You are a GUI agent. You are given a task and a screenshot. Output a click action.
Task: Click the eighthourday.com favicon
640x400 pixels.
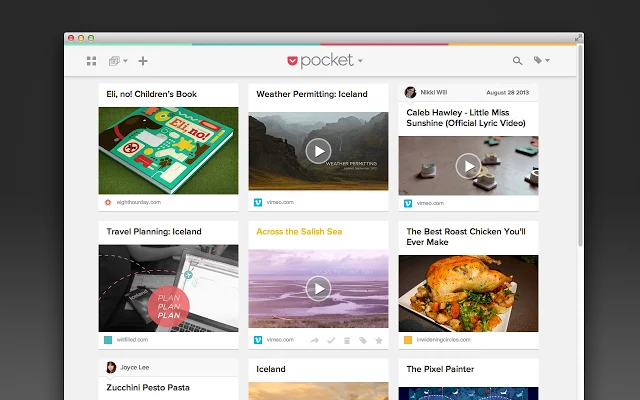(x=108, y=202)
